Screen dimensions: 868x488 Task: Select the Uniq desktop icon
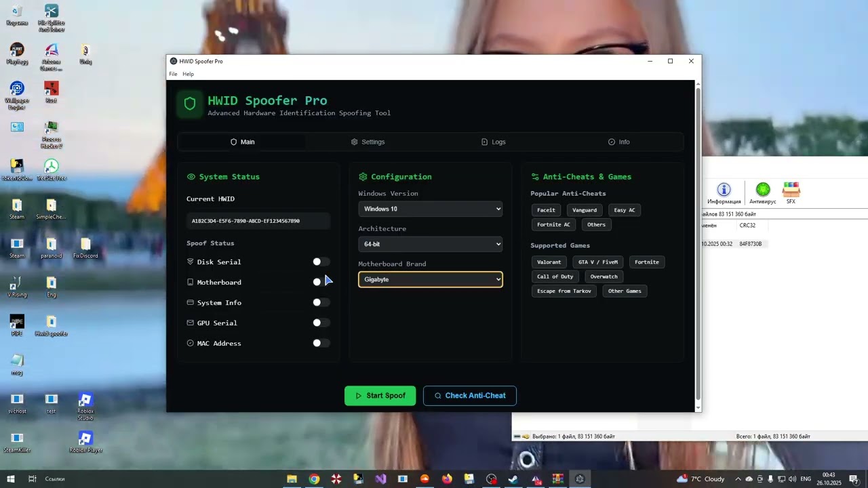pyautogui.click(x=85, y=54)
